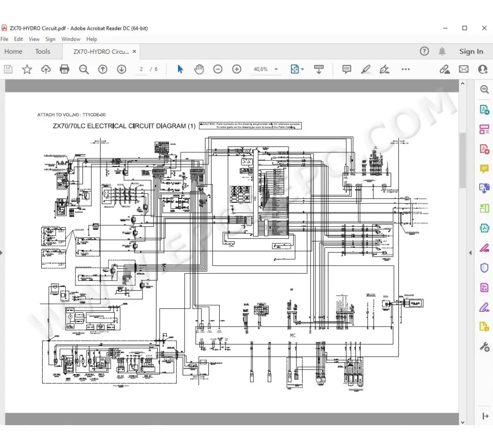Open the Help question mark icon
The image size is (493, 448).
click(424, 51)
